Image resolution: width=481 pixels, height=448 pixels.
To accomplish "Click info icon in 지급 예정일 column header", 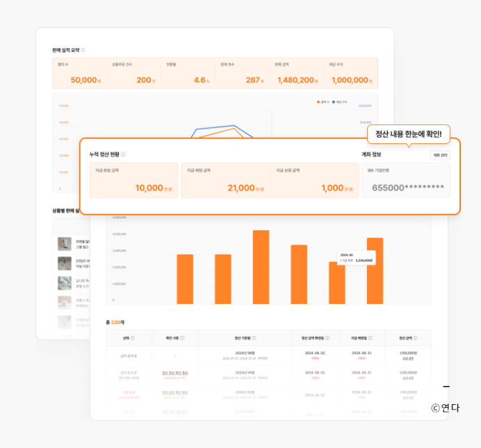I will pyautogui.click(x=370, y=338).
